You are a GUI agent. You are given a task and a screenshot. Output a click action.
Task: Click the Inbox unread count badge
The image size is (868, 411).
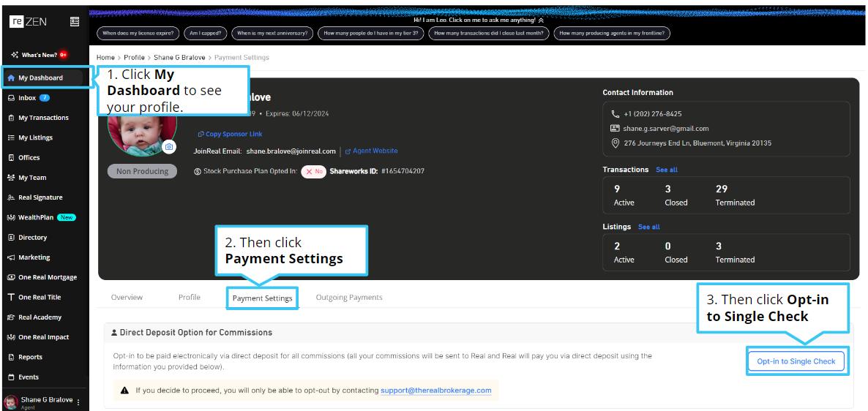[x=45, y=98]
